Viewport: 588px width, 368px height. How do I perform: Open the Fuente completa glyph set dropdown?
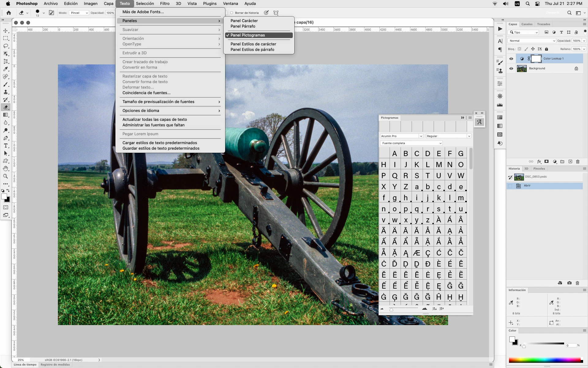tap(411, 143)
